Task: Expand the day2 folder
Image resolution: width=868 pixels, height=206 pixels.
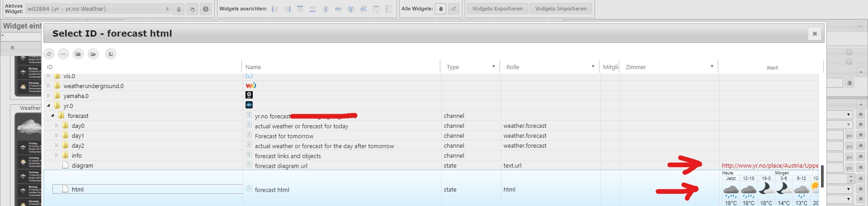Action: (57, 145)
